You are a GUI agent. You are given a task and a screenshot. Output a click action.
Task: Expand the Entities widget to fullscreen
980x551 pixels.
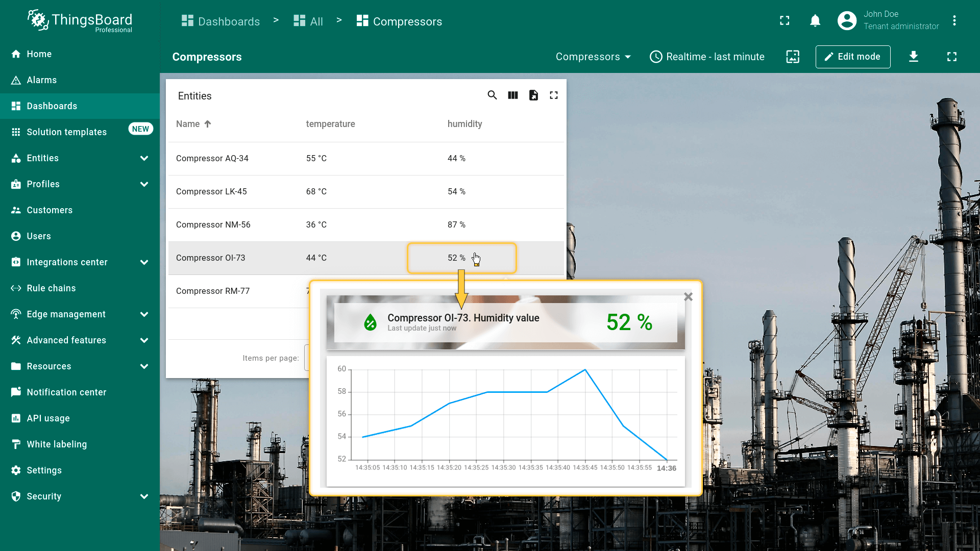coord(554,95)
